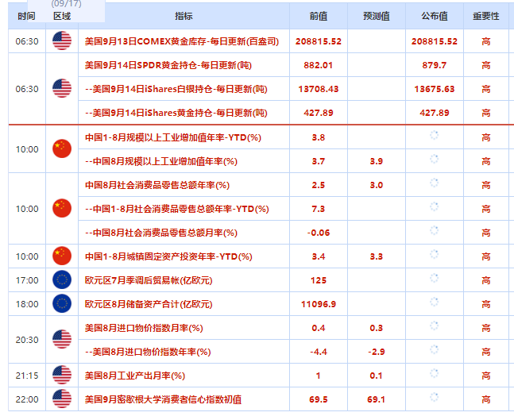Image resolution: width=514 pixels, height=420 pixels.
Task: Click the loading spinner for 欧元区8月储备资产合计
Action: [x=434, y=302]
